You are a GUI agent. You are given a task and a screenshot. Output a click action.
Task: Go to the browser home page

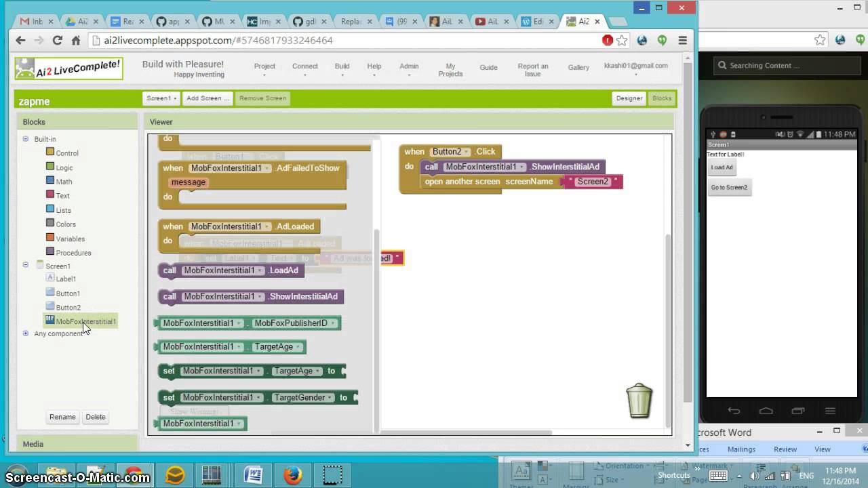tap(76, 41)
